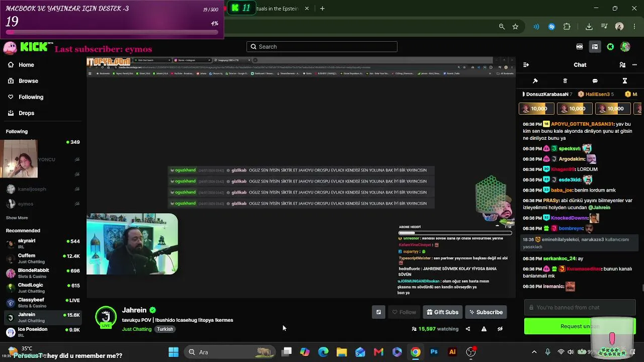Expand the Show More following list
This screenshot has height=362, width=644.
click(x=17, y=218)
